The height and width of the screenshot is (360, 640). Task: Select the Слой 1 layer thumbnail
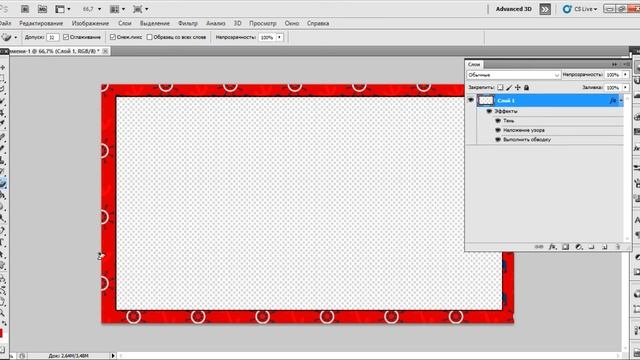486,100
